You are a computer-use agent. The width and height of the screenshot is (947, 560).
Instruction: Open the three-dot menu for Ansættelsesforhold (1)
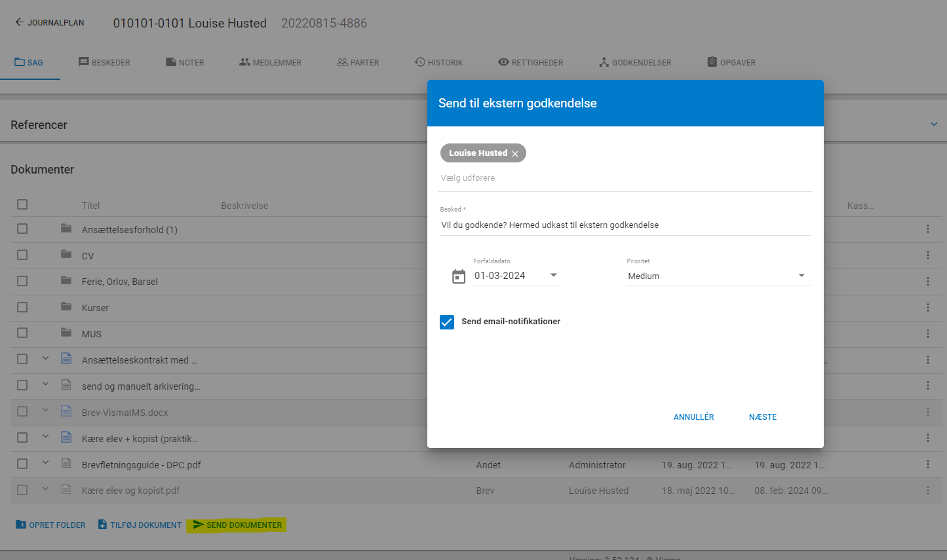(928, 229)
